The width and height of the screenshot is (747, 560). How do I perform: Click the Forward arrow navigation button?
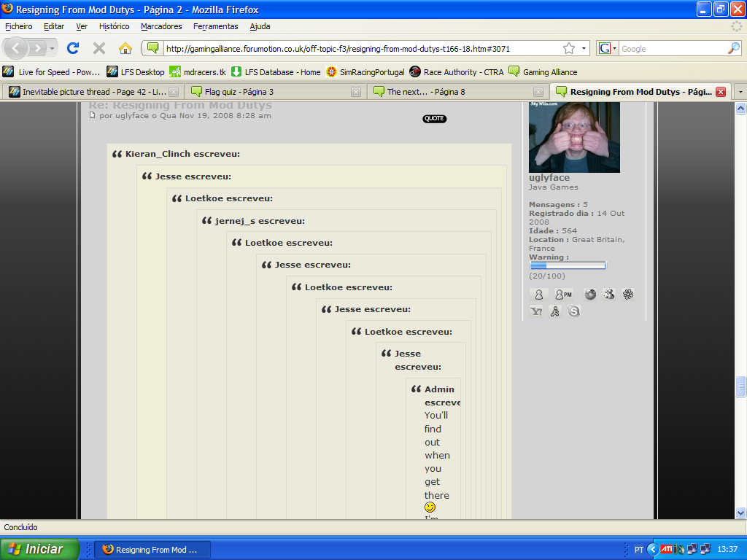click(37, 48)
